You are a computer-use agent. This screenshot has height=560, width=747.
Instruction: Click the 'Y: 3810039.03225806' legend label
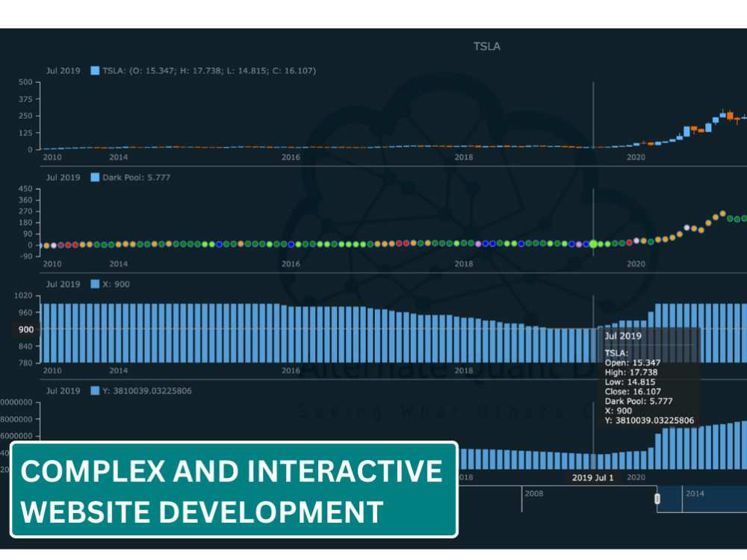click(x=146, y=391)
